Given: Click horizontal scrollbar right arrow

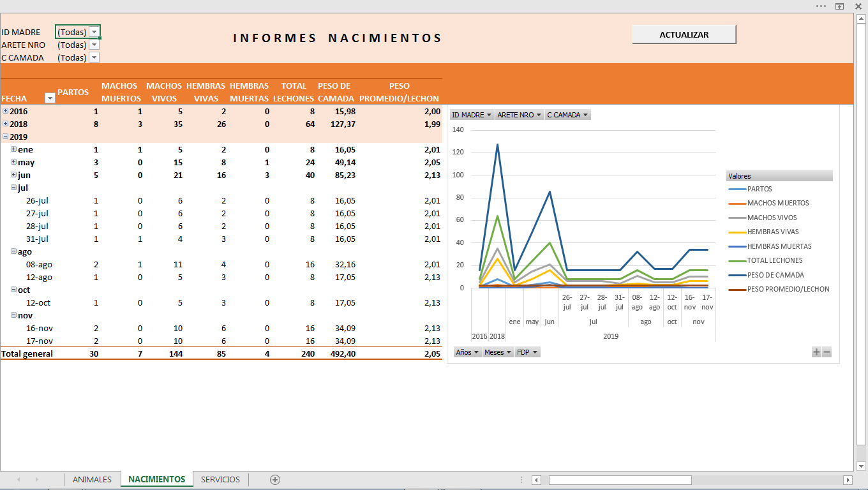Looking at the screenshot, I should [x=848, y=480].
